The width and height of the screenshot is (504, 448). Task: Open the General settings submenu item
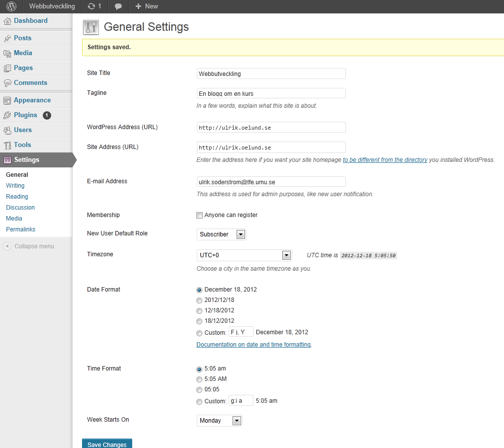[x=17, y=175]
